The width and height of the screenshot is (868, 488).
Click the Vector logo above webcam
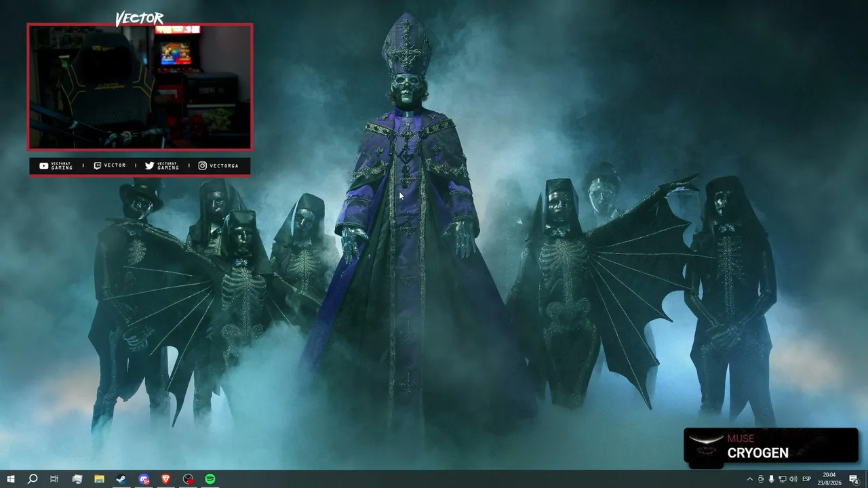[140, 18]
